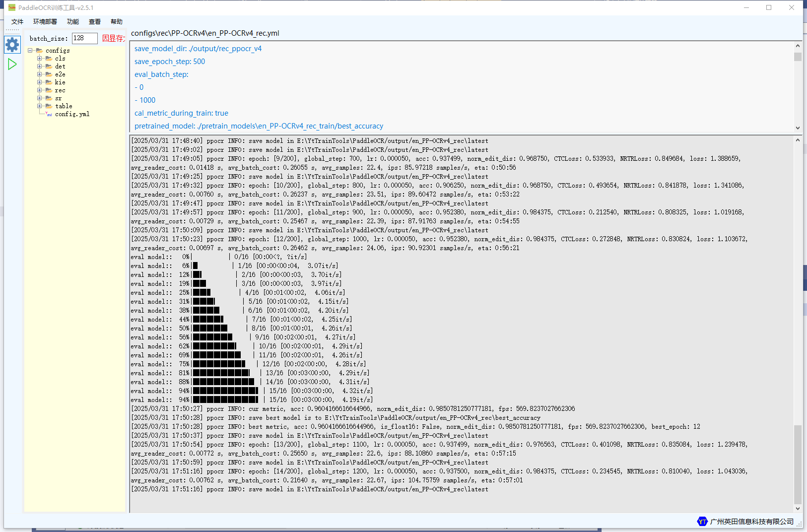Click the kie folder icon
This screenshot has height=532, width=807.
(49, 82)
